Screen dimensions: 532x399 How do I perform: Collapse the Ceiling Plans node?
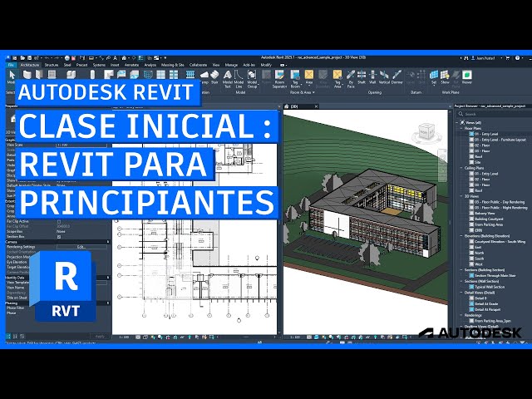[461, 168]
